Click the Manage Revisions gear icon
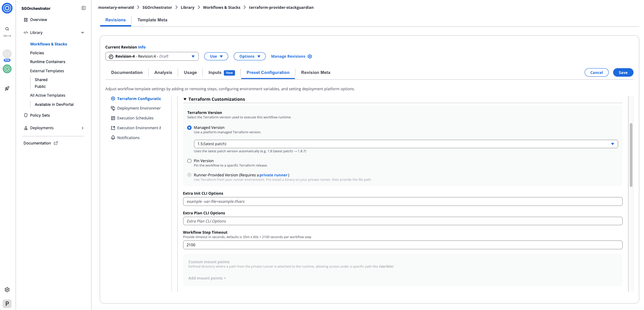Screen dimensions: 644x310 pos(310,56)
